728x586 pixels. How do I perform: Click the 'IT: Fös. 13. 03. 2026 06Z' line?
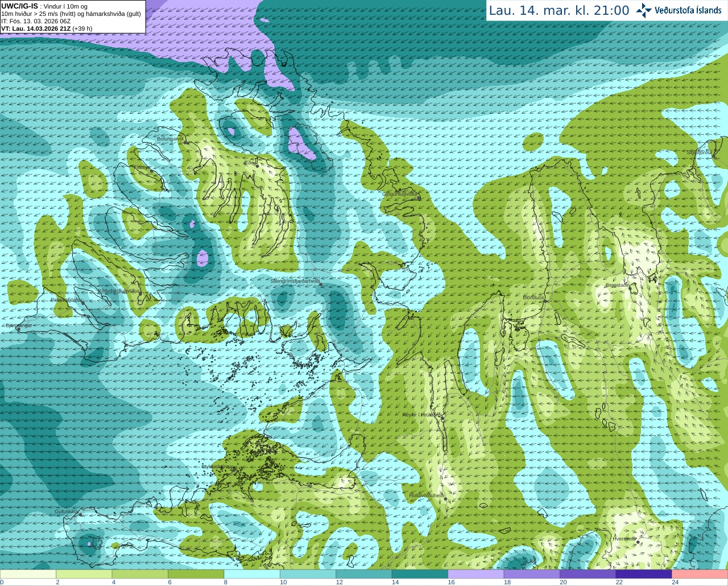36,21
